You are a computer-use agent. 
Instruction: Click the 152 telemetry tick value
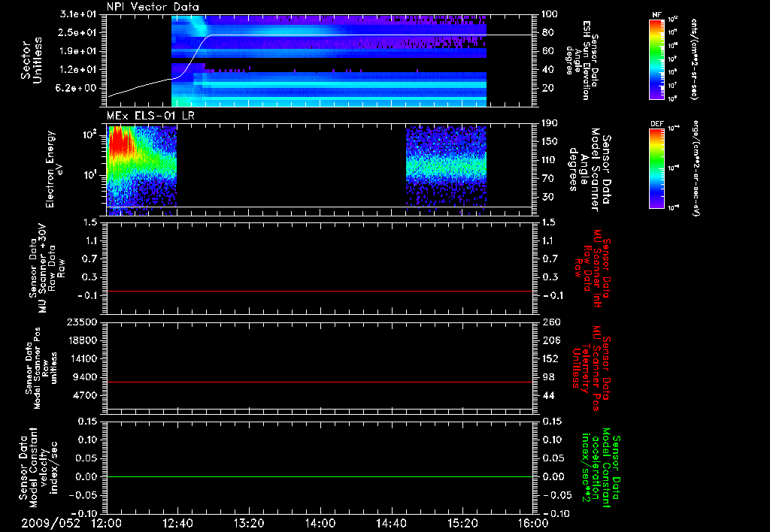551,358
